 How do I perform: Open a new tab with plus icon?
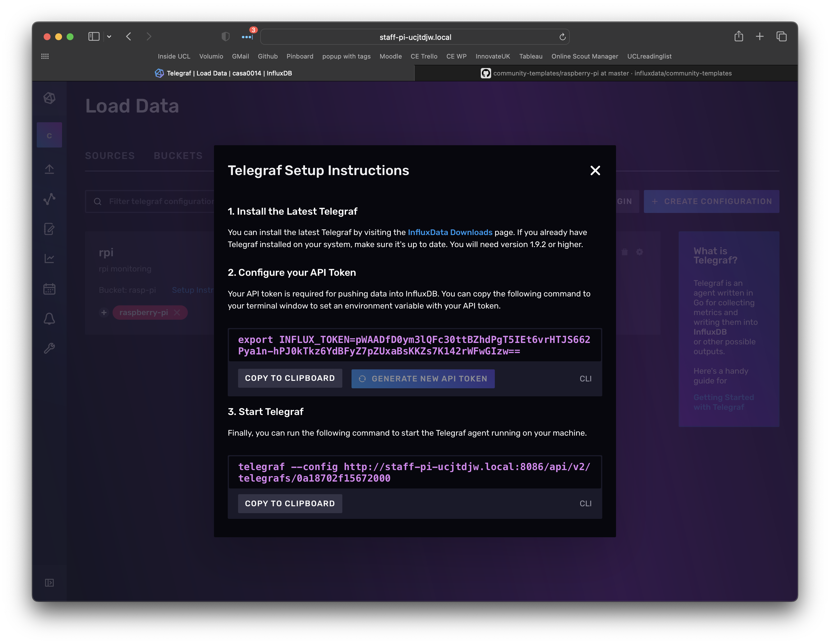(760, 36)
